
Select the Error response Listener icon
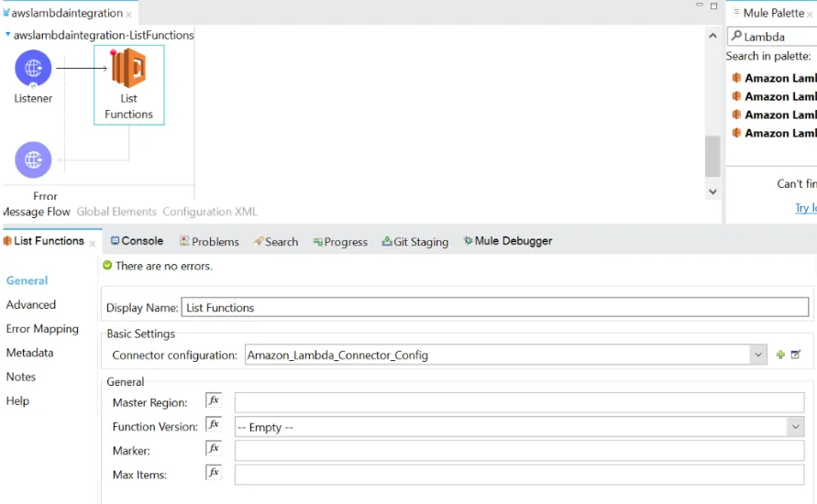pos(33,159)
